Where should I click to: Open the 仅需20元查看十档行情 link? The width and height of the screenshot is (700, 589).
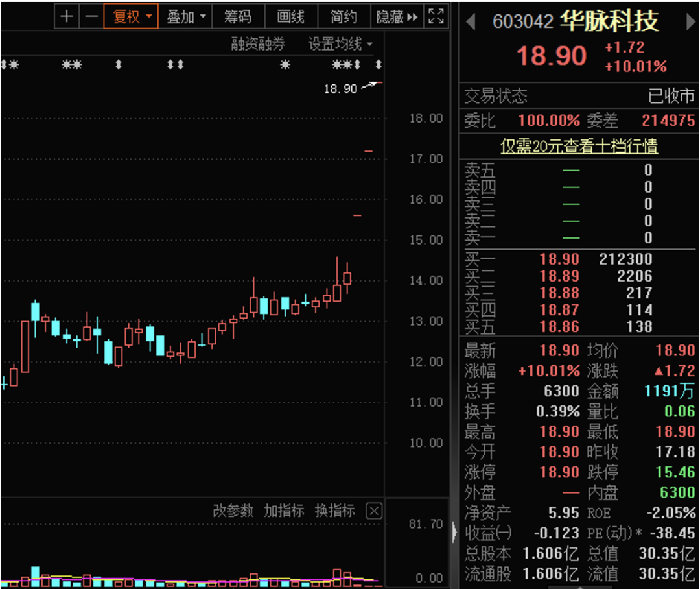click(579, 146)
